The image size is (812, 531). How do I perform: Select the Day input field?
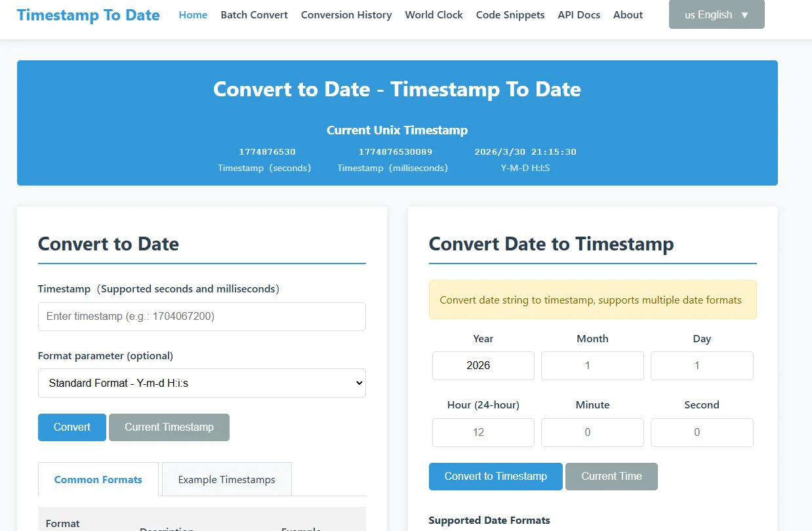click(x=701, y=366)
